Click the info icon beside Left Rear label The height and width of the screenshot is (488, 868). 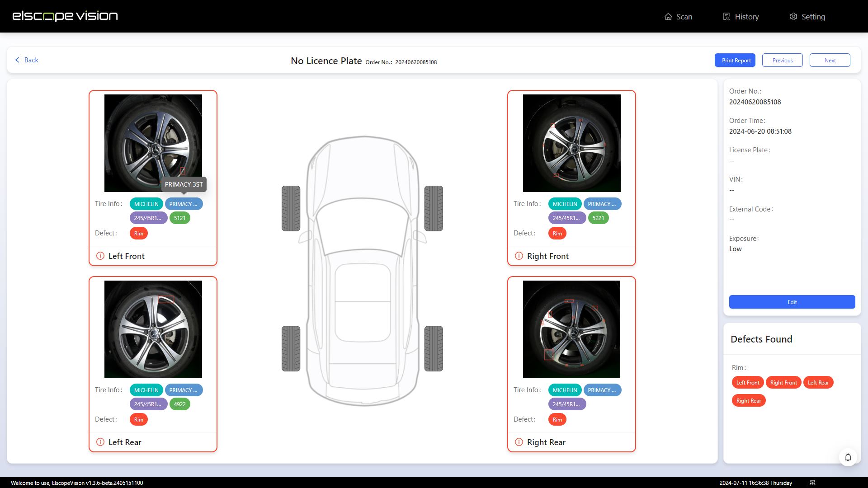[100, 442]
